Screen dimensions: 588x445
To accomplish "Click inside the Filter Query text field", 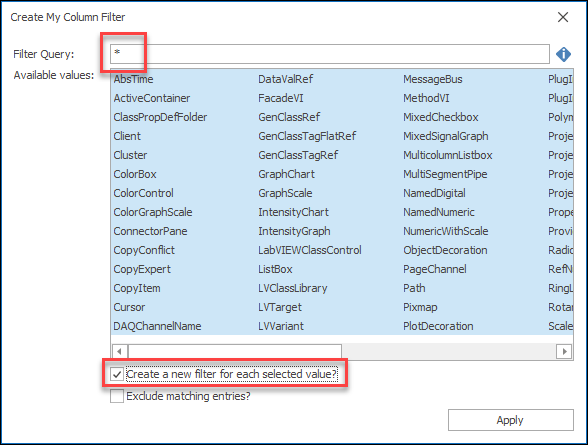I will (x=330, y=54).
